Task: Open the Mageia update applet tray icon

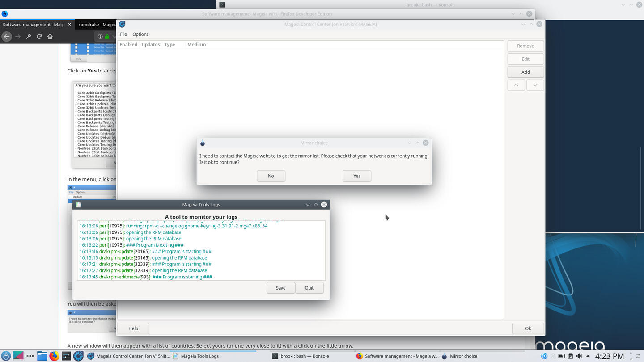Action: tap(544, 356)
